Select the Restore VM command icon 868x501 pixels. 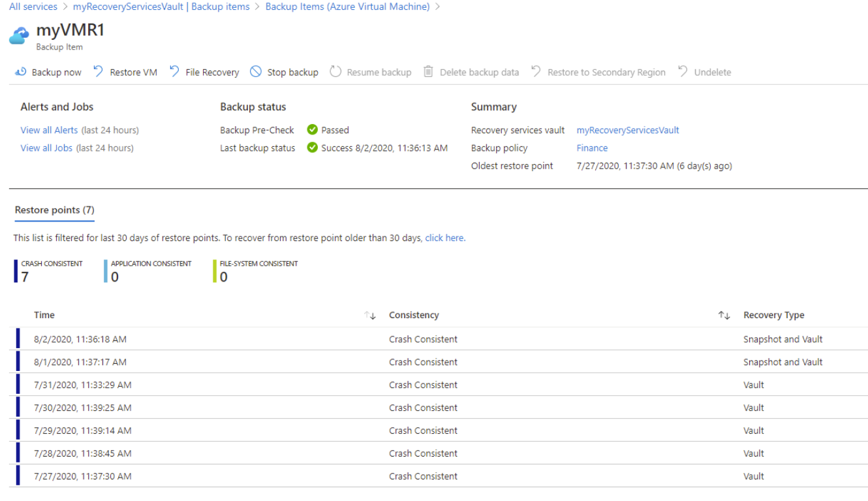tap(99, 72)
